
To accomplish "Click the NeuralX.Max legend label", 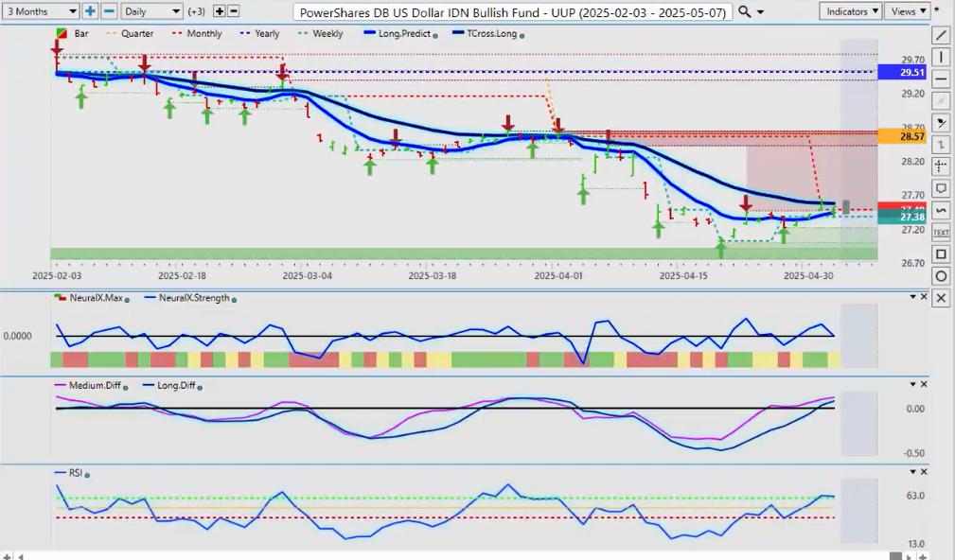I will click(x=97, y=298).
